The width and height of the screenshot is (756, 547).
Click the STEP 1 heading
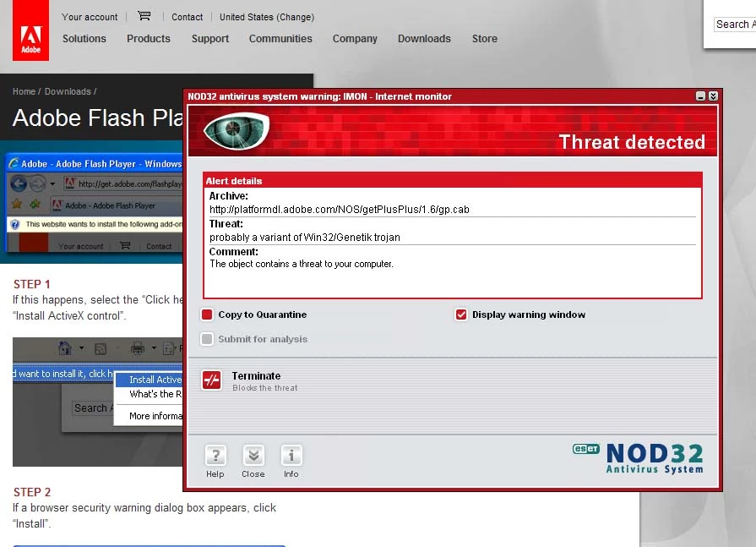pos(32,284)
